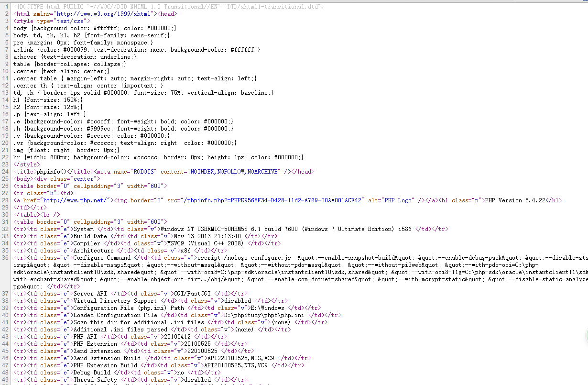Viewport: 588px width, 385px height.
Task: Click the Zend Extension Build value text
Action: click(x=240, y=358)
